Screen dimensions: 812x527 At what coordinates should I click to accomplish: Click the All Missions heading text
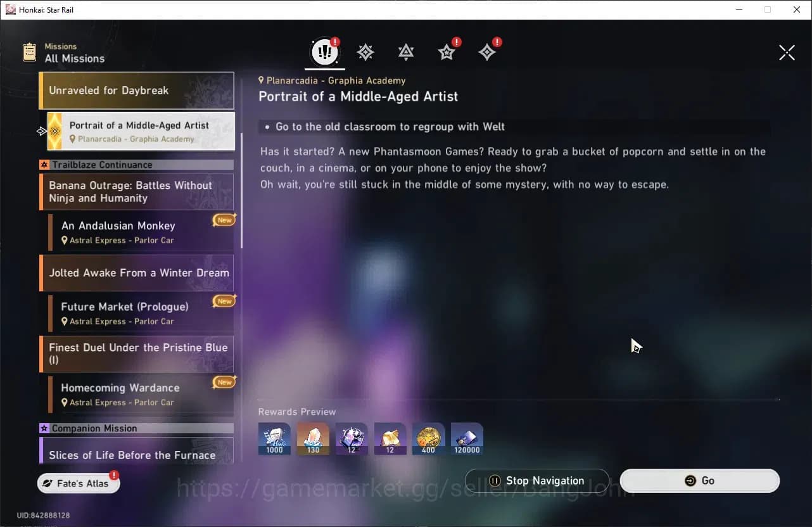(75, 58)
